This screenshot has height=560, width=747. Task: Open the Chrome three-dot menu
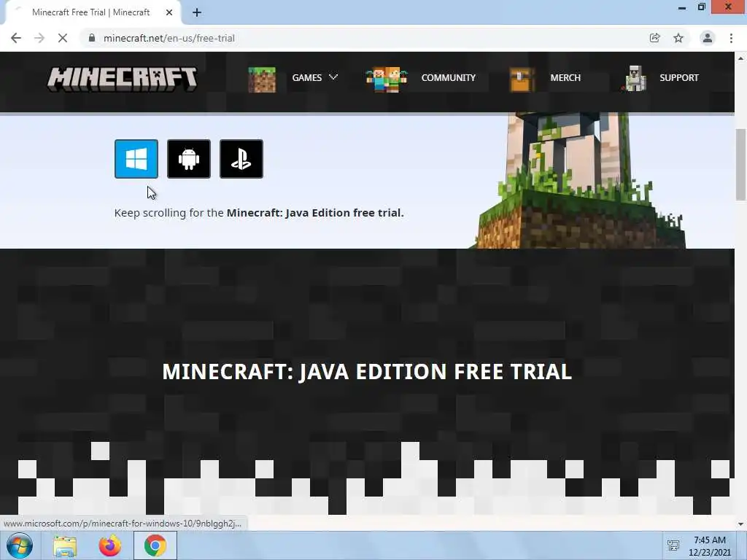pos(731,38)
